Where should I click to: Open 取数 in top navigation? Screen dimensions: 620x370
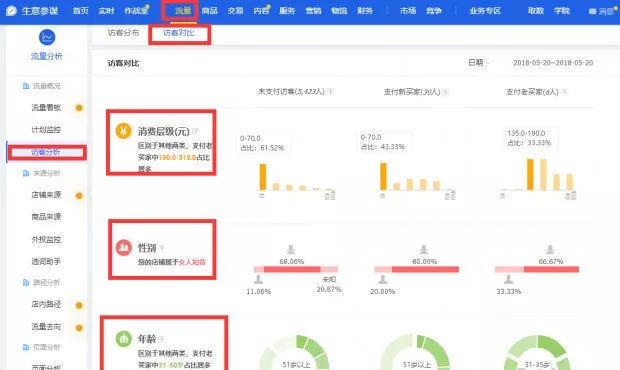point(536,11)
